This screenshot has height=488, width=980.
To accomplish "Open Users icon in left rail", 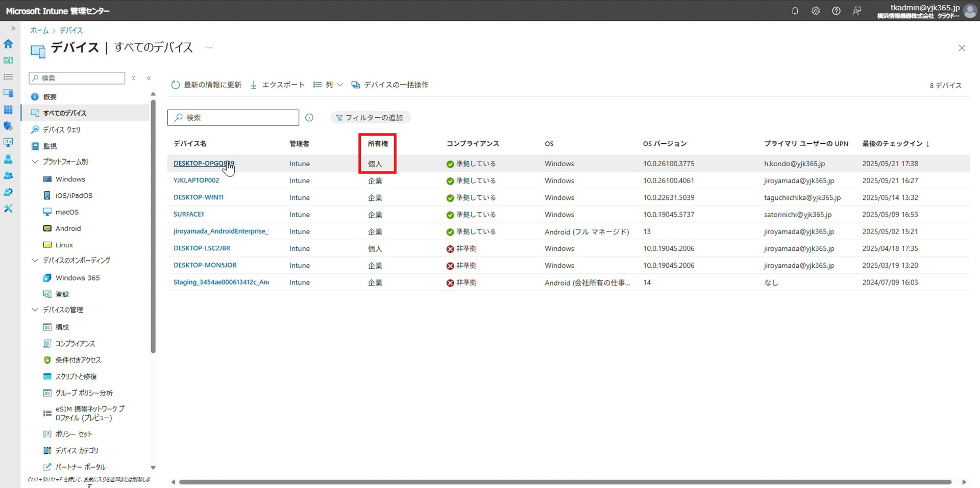I will pyautogui.click(x=8, y=159).
